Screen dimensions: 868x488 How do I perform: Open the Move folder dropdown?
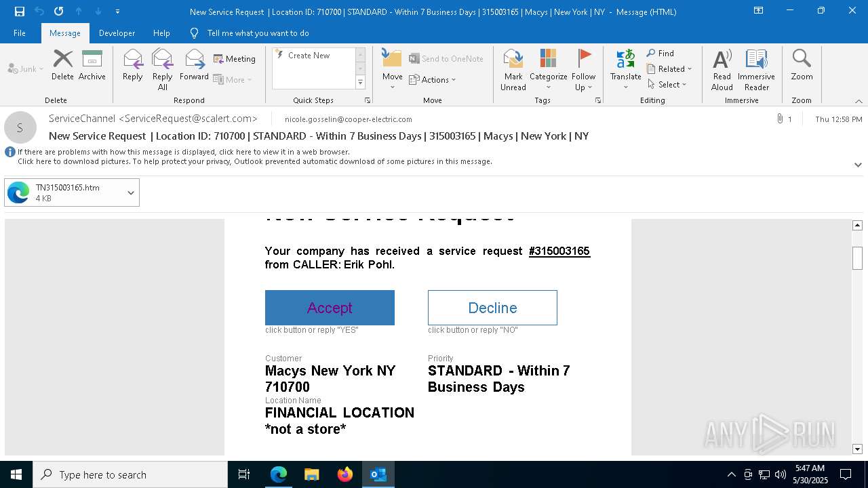click(x=392, y=69)
